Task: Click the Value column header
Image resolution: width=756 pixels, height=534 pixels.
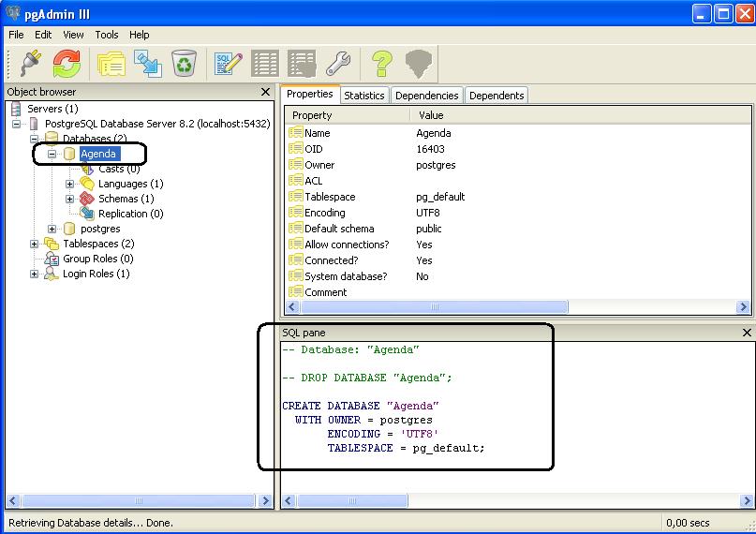Action: tap(581, 115)
